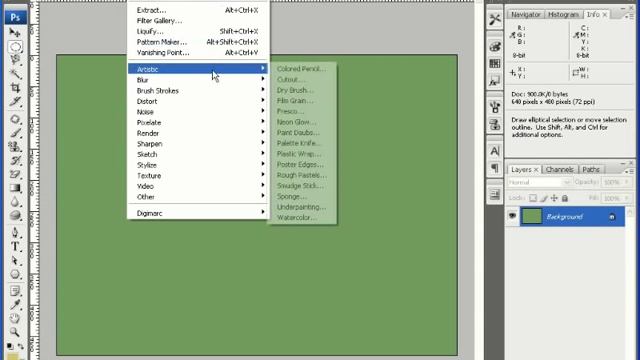Image resolution: width=640 pixels, height=360 pixels.
Task: Select the Hand tool
Action: pos(15,318)
